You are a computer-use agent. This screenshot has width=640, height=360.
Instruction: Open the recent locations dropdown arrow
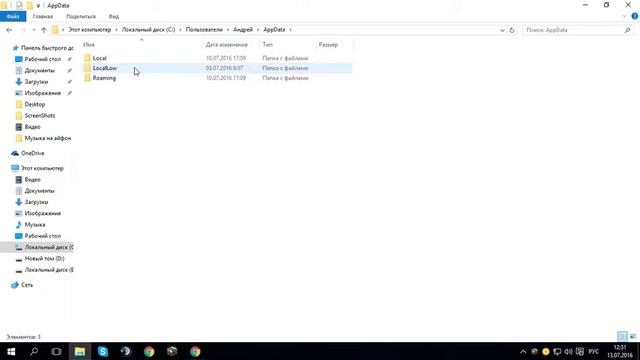point(34,30)
